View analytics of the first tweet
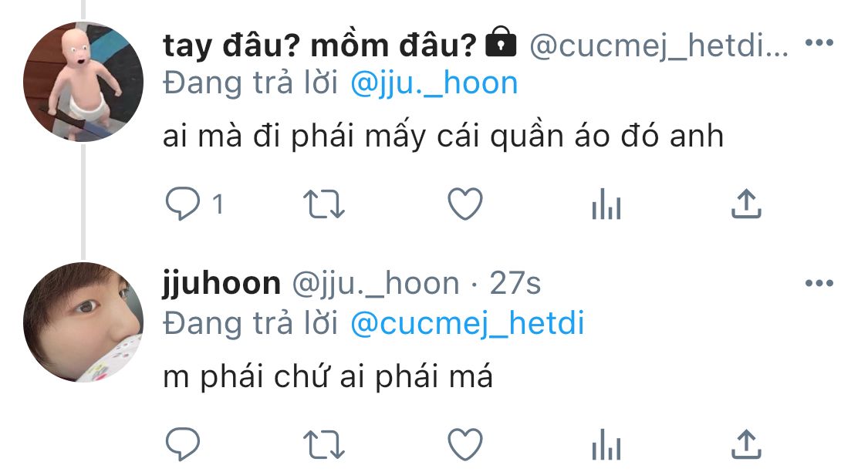 click(x=606, y=204)
